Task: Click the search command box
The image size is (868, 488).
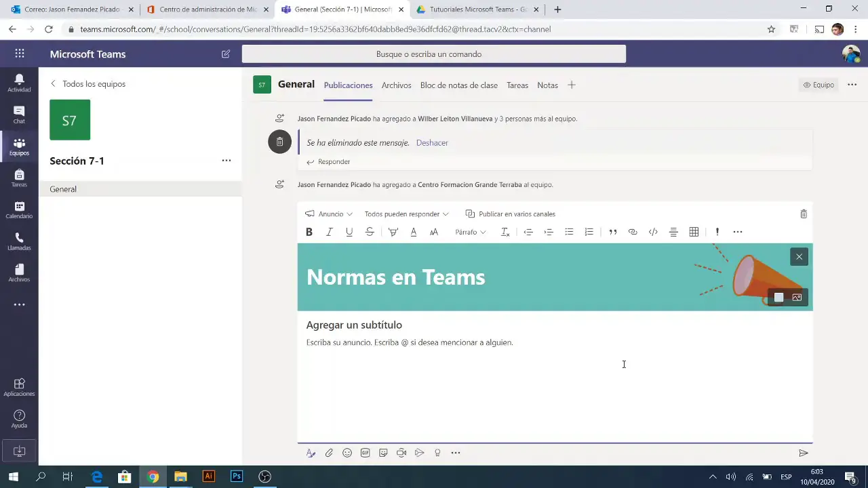Action: point(434,54)
